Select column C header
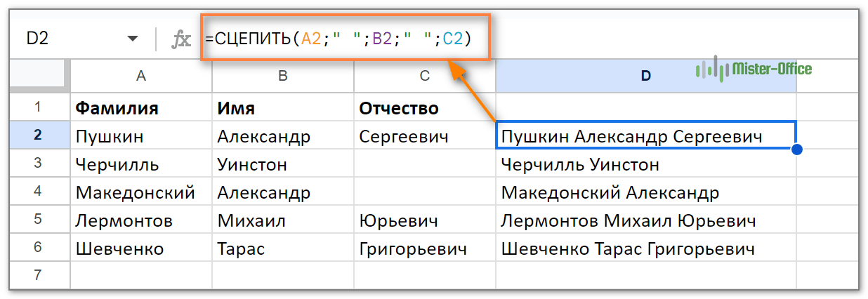Image resolution: width=868 pixels, height=299 pixels. coord(424,76)
